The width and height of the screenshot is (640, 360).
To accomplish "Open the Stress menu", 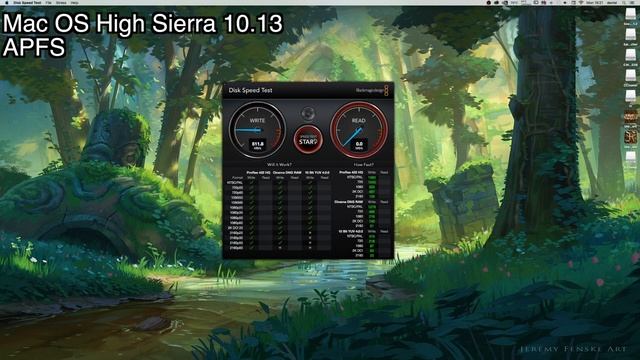I will [x=61, y=2].
